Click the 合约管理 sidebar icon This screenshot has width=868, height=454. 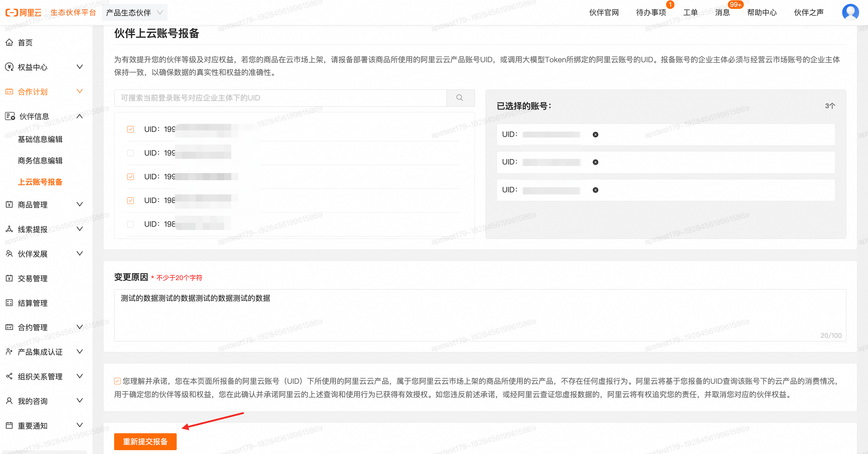[9, 327]
